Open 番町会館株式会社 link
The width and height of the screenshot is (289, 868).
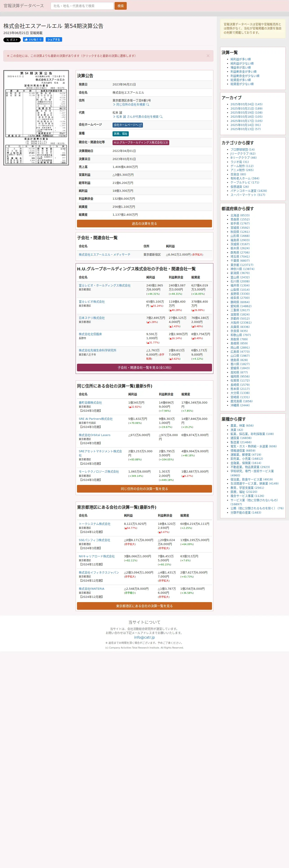tap(90, 403)
